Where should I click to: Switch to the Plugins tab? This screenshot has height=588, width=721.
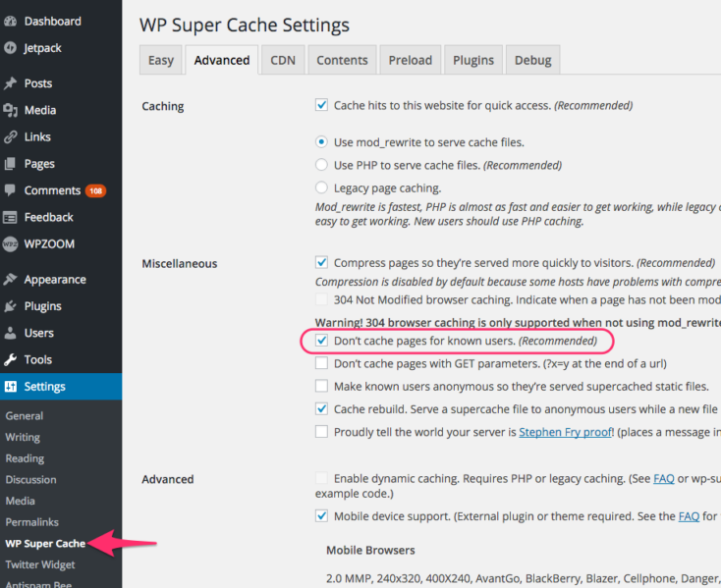(x=473, y=60)
